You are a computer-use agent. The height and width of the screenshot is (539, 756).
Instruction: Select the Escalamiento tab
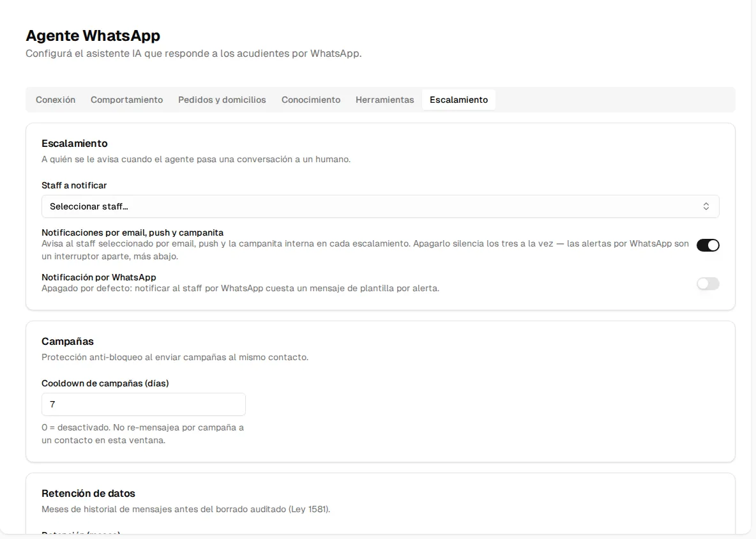(x=458, y=100)
